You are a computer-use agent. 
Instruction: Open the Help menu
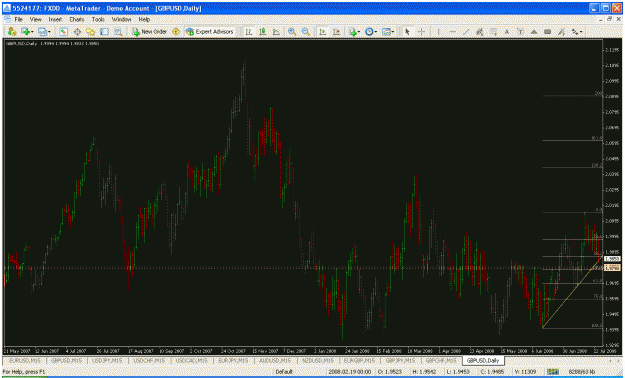coord(144,19)
